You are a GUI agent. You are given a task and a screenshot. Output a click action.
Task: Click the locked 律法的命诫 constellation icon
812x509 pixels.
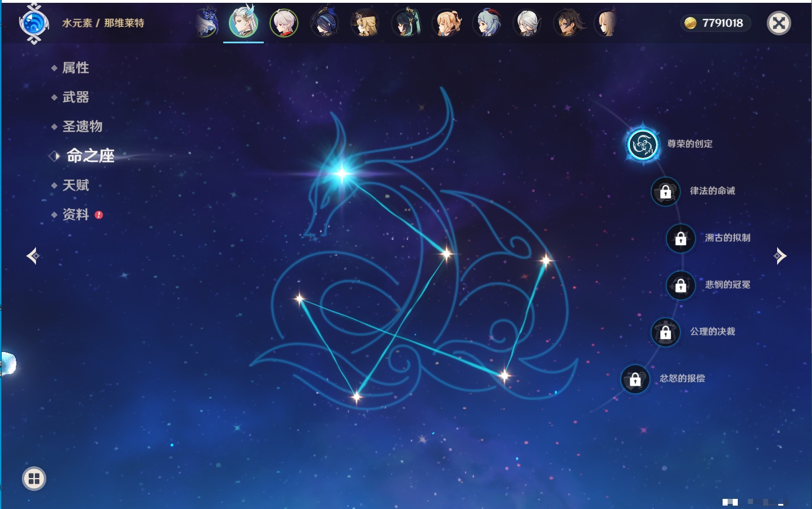tap(665, 192)
